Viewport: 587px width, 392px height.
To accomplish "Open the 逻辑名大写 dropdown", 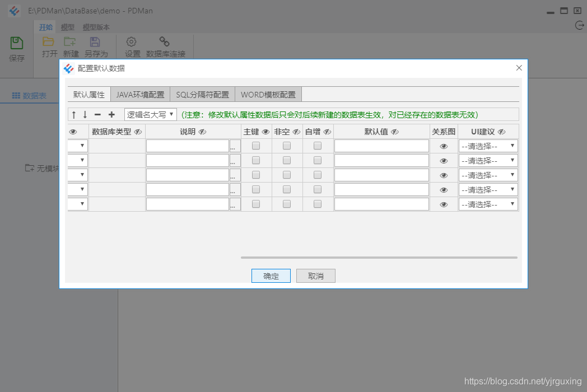I will (x=150, y=114).
